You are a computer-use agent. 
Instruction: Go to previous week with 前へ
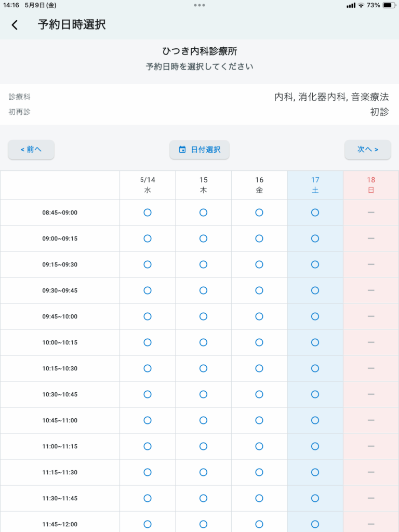[x=31, y=150]
